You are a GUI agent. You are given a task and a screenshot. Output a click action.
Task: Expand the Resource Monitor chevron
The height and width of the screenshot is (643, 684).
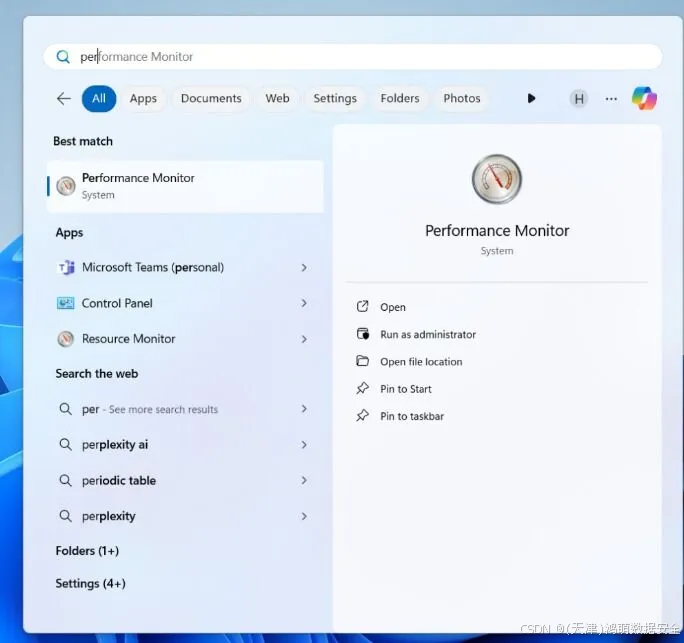point(304,339)
